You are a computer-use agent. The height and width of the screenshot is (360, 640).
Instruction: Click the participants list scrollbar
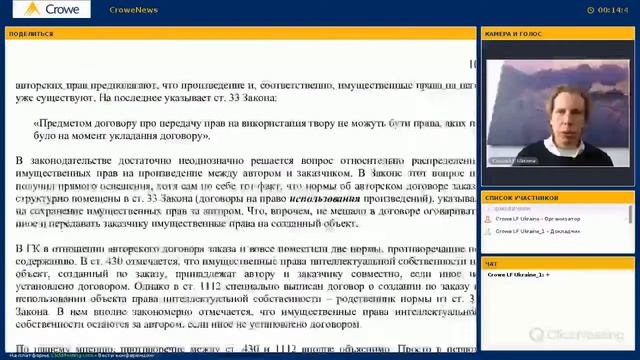[631, 215]
